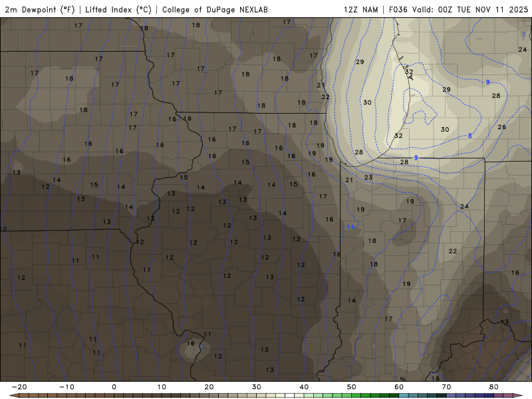Click the 10 label on the color scale
Image resolution: width=532 pixels, height=399 pixels.
(x=162, y=387)
